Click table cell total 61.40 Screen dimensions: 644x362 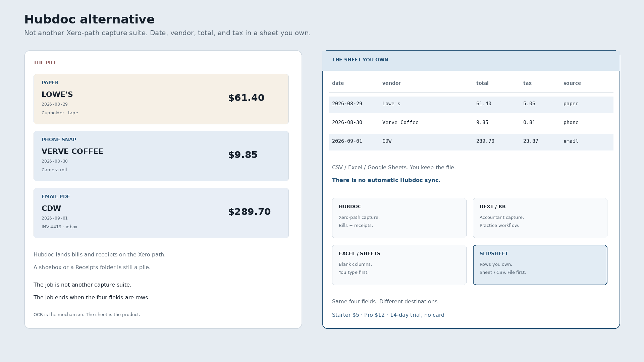pos(484,104)
